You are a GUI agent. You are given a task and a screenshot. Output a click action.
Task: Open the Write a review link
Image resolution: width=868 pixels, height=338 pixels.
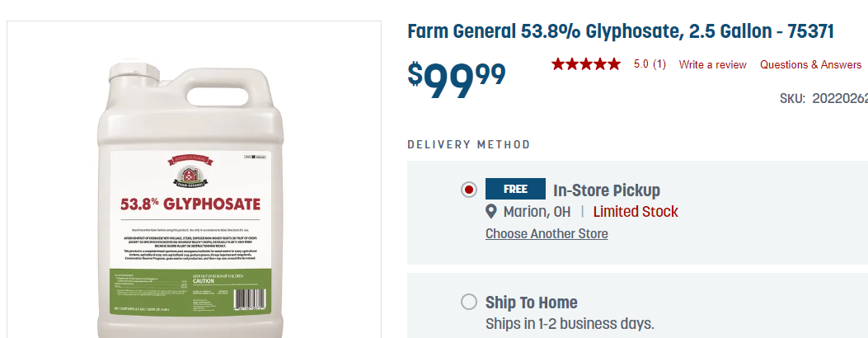(712, 64)
